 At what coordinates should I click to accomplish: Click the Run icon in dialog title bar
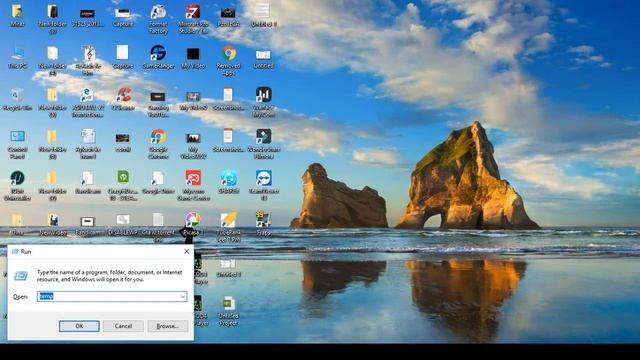pyautogui.click(x=15, y=251)
